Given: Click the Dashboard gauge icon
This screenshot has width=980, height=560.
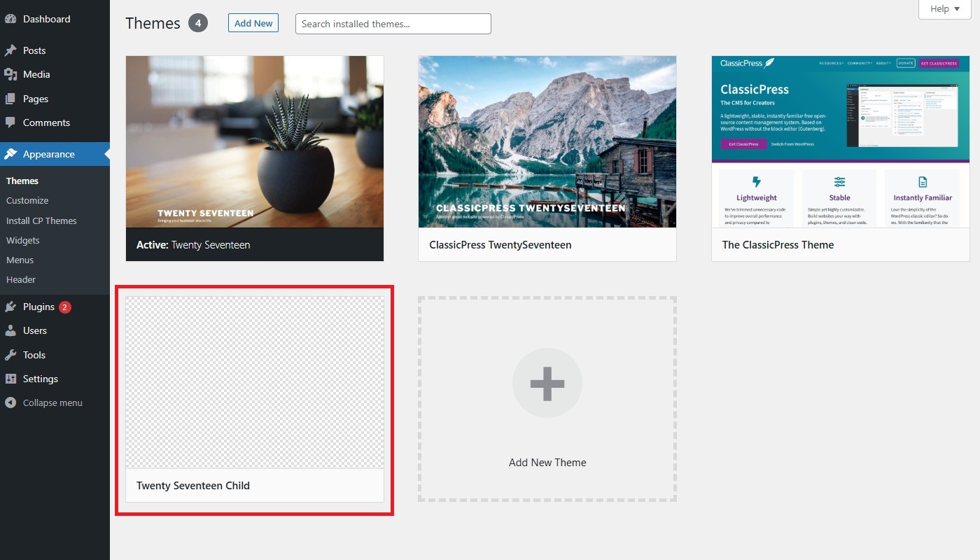Looking at the screenshot, I should tap(10, 19).
